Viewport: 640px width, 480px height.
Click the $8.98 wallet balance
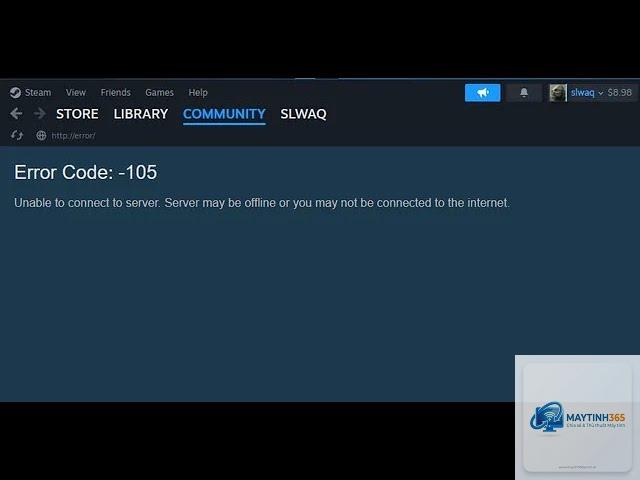620,93
